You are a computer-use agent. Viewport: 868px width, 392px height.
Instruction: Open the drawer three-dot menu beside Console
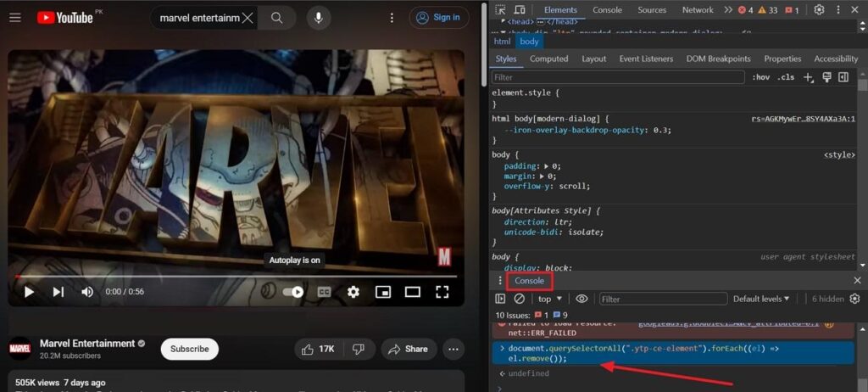pos(500,281)
